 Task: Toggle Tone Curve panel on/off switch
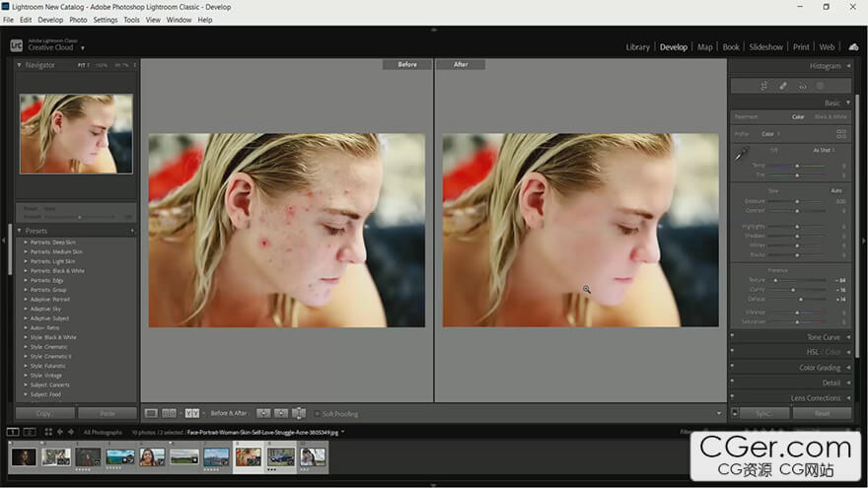pos(732,336)
